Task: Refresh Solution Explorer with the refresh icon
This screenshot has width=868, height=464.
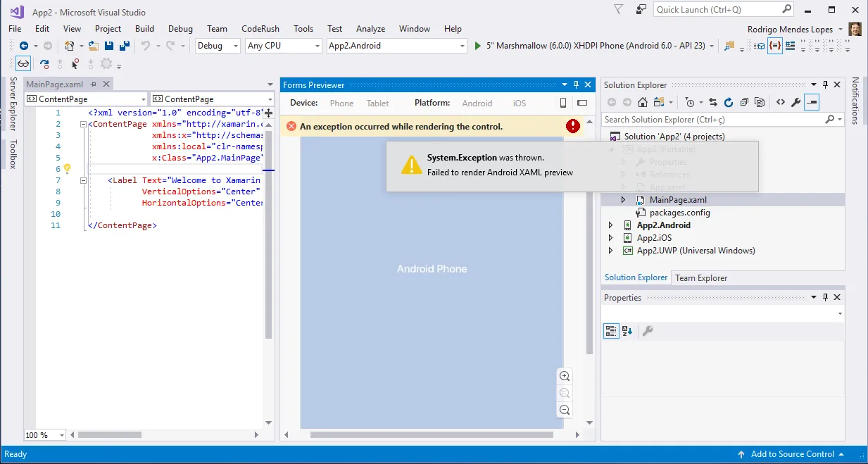Action: click(x=729, y=102)
